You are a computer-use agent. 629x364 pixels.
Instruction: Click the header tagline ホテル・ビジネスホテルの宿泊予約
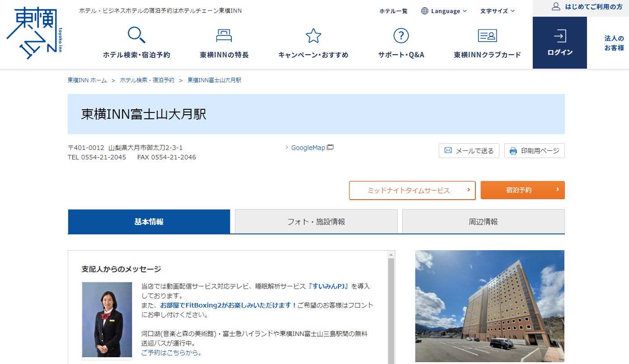[160, 10]
